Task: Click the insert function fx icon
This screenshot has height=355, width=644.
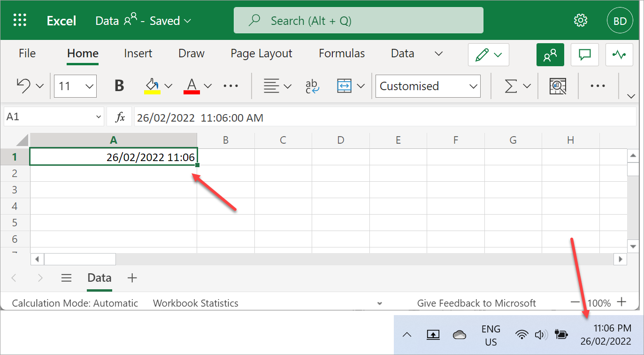Action: [x=120, y=117]
